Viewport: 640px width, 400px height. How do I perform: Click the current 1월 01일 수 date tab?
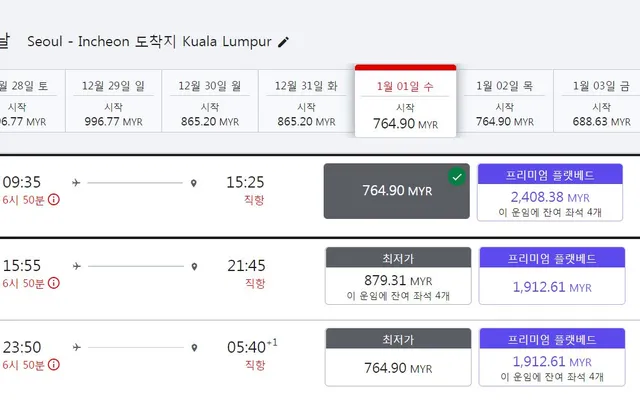click(x=405, y=101)
